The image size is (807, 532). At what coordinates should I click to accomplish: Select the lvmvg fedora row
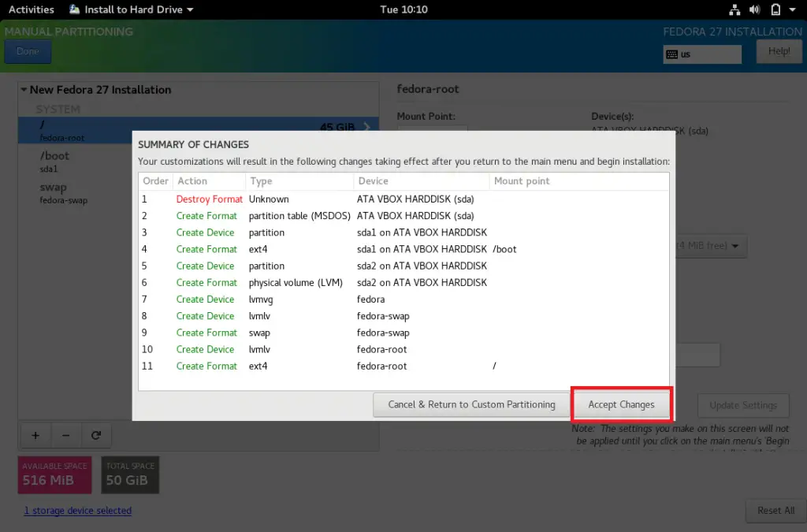(403, 299)
